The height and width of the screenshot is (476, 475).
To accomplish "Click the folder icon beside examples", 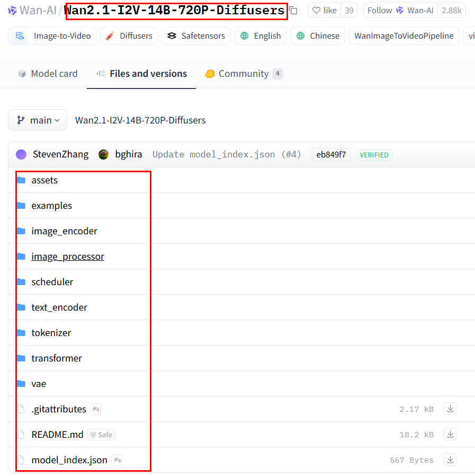I will point(21,206).
